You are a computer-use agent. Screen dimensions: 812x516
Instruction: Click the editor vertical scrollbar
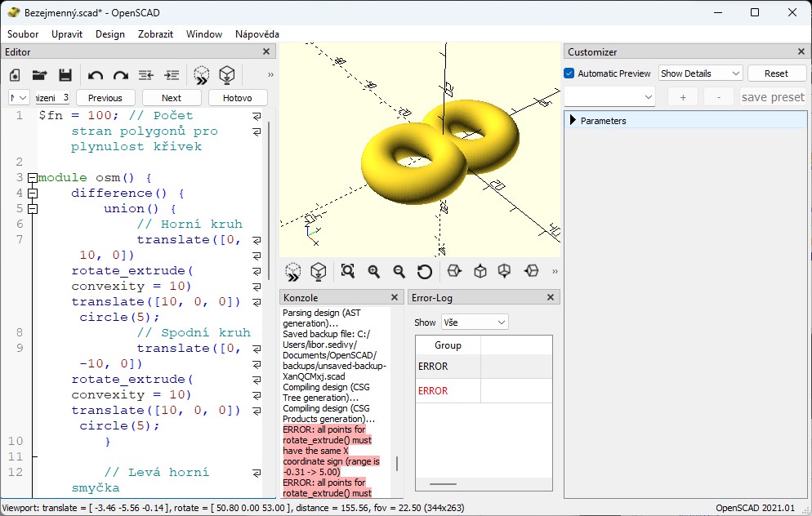coord(270,199)
